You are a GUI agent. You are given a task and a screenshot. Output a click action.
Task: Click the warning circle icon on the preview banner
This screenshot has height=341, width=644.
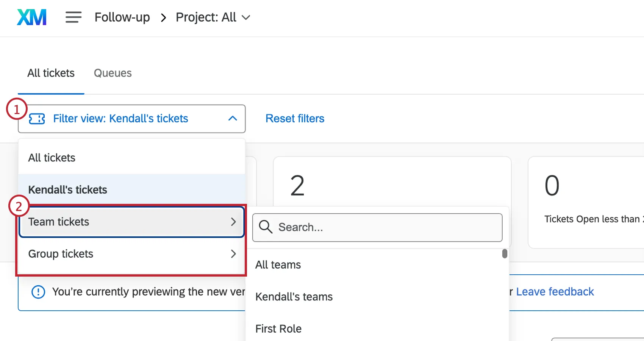(38, 292)
